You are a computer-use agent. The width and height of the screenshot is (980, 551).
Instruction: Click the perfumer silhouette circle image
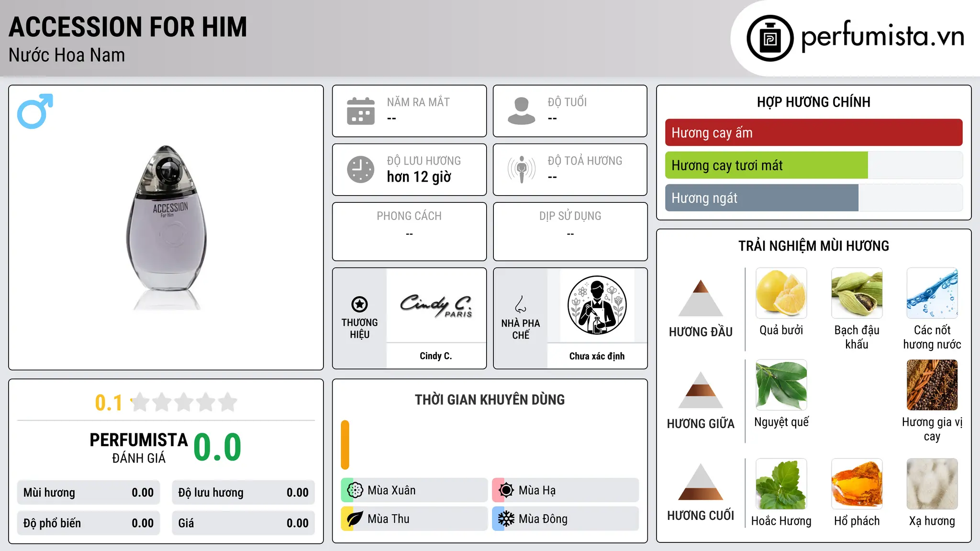coord(597,305)
